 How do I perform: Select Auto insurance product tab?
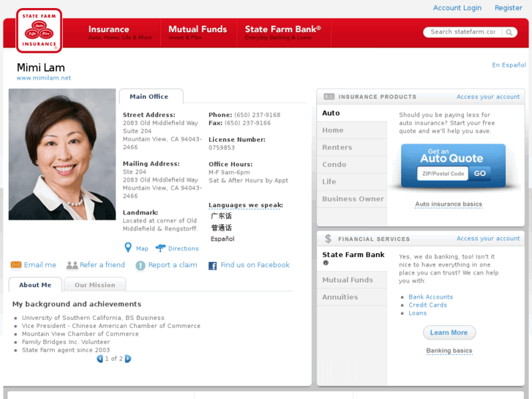[352, 113]
